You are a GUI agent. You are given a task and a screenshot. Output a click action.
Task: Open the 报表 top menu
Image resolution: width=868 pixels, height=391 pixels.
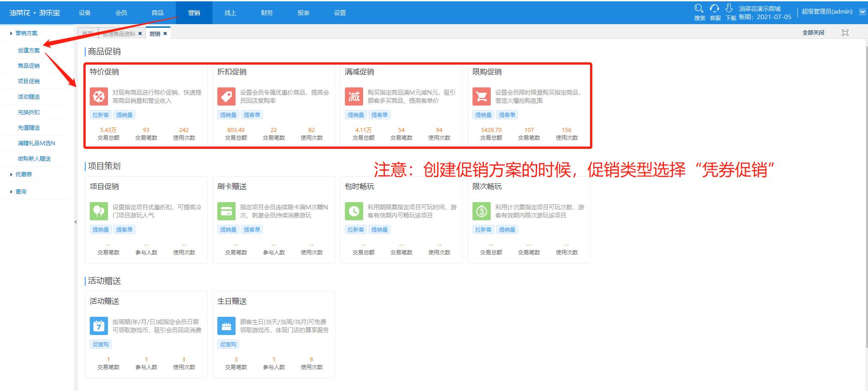point(303,13)
